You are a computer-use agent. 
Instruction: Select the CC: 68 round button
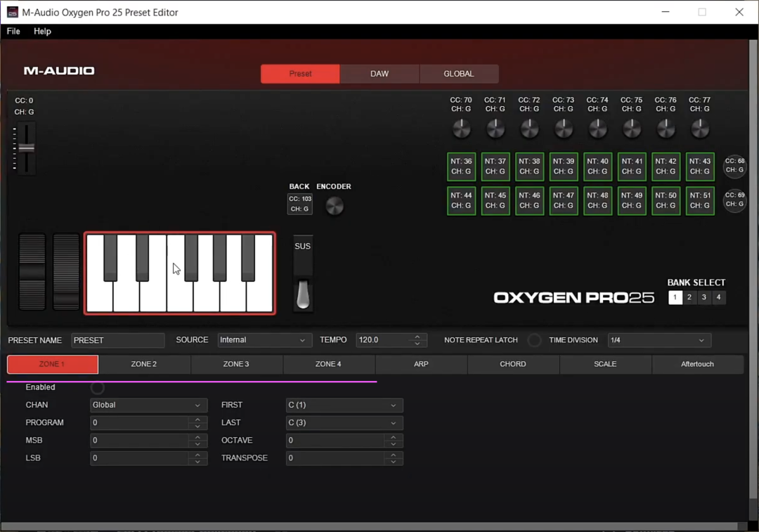(x=734, y=166)
